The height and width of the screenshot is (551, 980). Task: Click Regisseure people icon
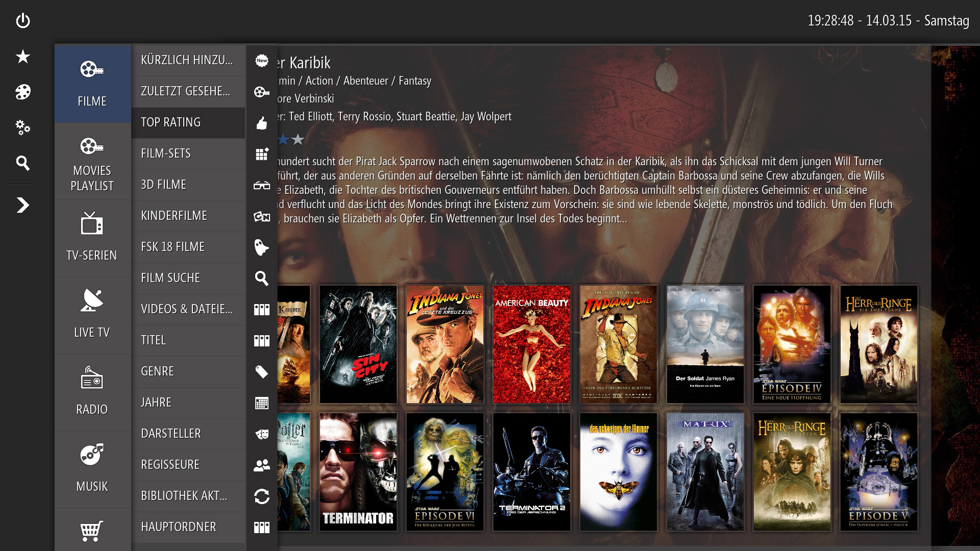pyautogui.click(x=262, y=465)
